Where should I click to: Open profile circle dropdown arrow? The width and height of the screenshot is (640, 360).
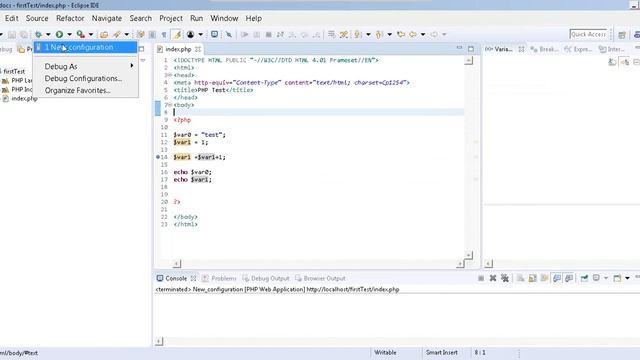(x=200, y=35)
